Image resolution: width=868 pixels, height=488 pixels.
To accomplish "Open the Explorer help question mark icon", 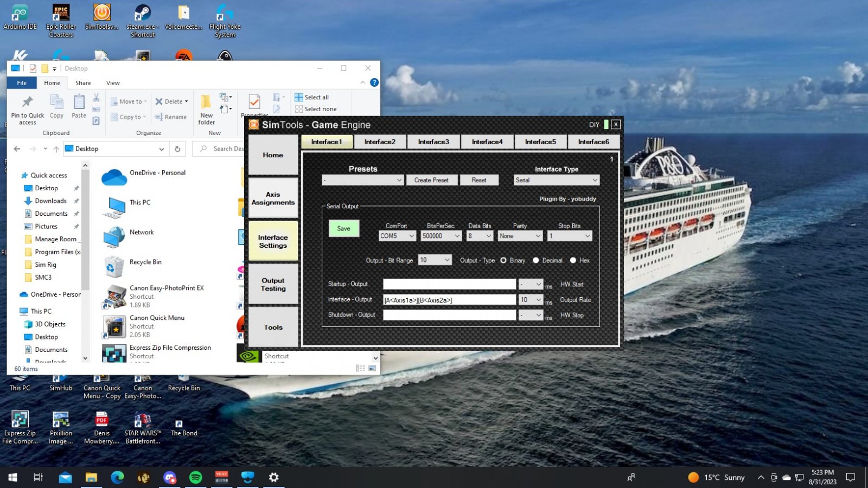I will (x=374, y=82).
